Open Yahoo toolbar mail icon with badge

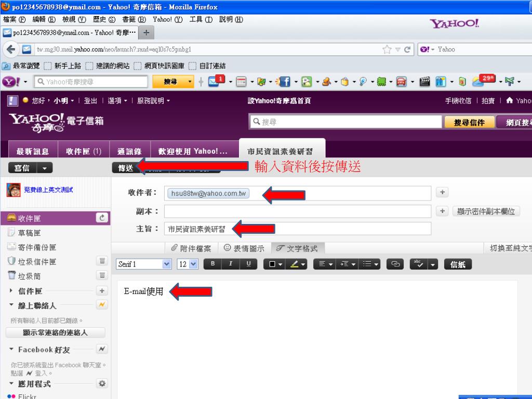tap(216, 81)
